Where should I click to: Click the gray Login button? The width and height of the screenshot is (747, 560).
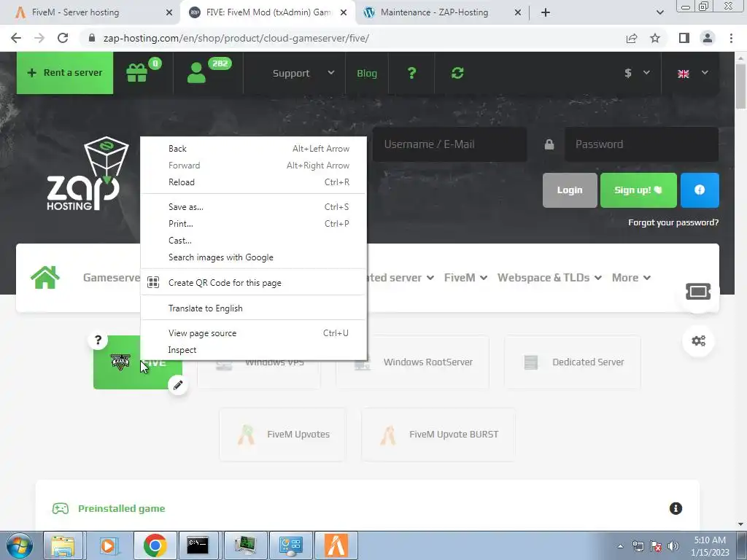(570, 190)
